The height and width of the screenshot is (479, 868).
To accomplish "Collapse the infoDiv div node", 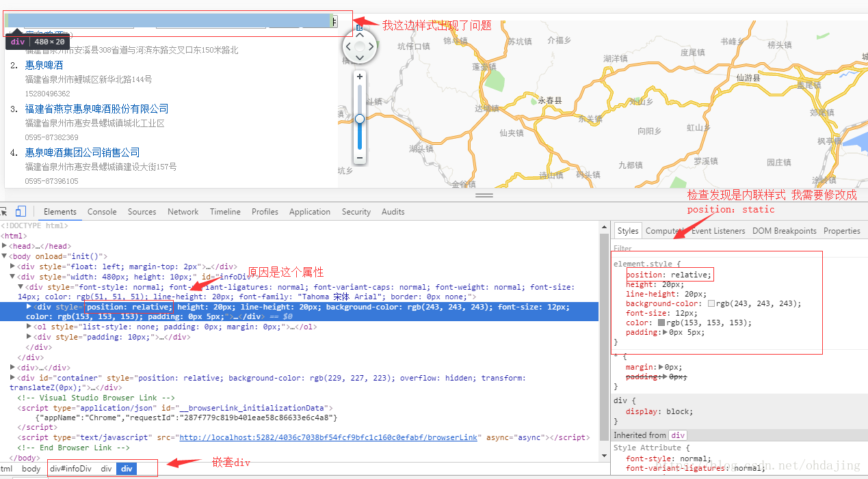I will [13, 277].
